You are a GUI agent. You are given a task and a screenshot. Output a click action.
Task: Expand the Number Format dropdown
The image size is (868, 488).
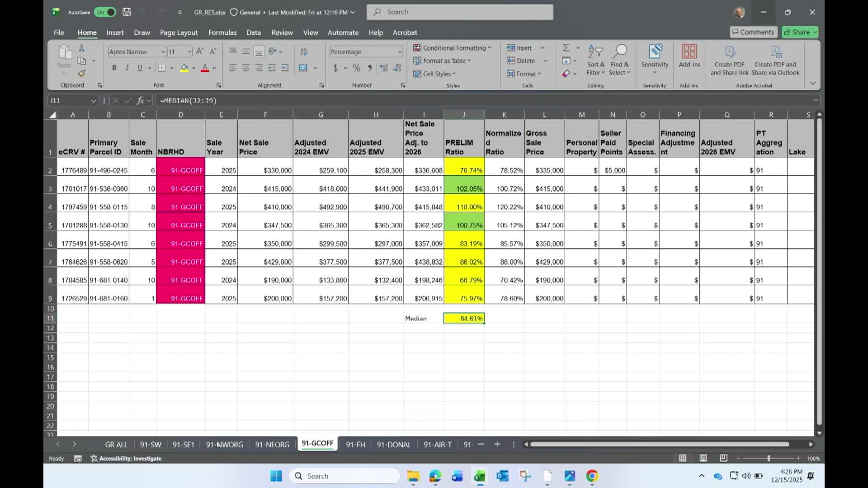click(400, 52)
